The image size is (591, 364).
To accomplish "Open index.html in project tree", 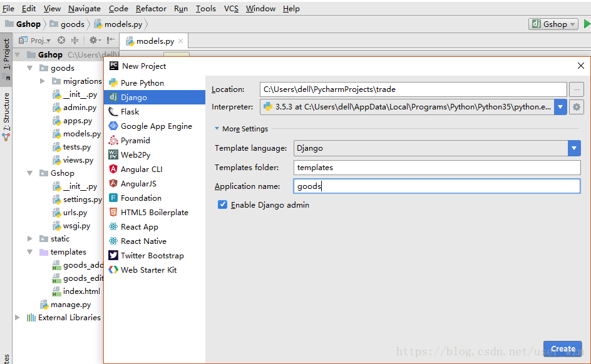I will [76, 291].
